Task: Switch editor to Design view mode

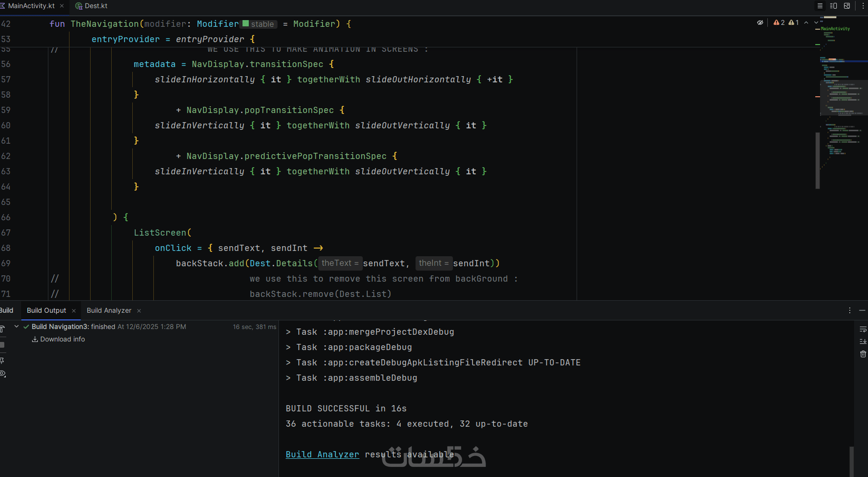Action: point(847,6)
